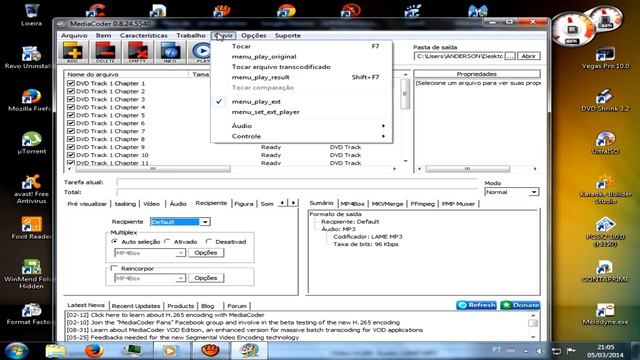Launch Melodyne.exe desktop shortcut

pyautogui.click(x=605, y=314)
